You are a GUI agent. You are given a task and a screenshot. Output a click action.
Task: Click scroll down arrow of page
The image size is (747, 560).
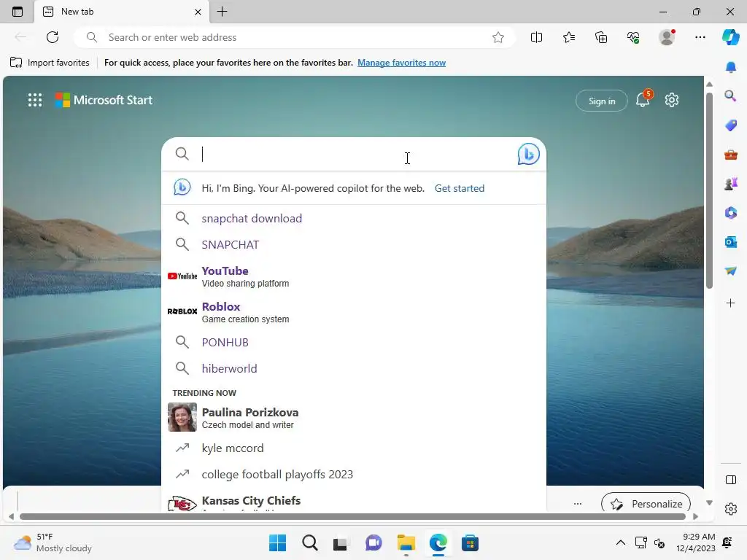(x=709, y=503)
